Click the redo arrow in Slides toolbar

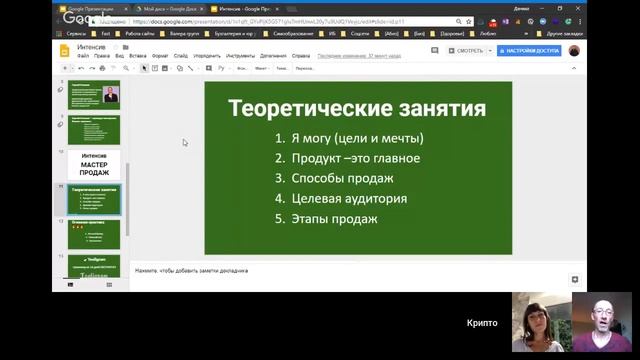(x=92, y=69)
